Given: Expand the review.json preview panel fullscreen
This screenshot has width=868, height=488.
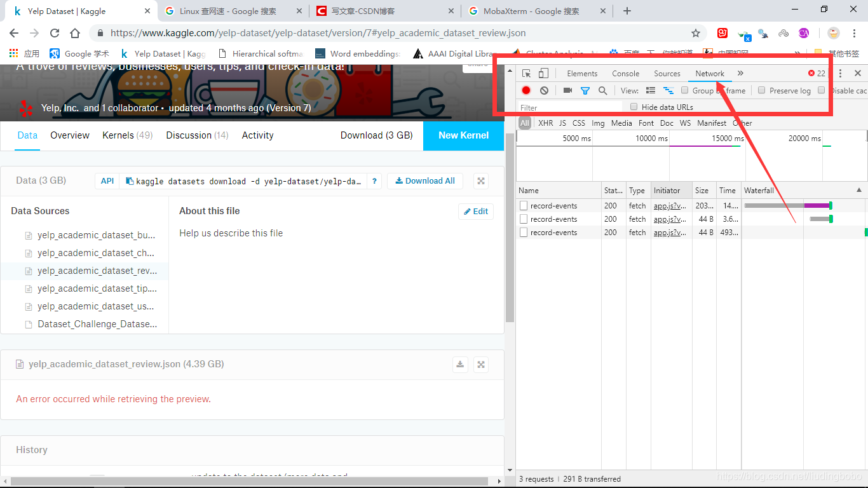Looking at the screenshot, I should [481, 365].
